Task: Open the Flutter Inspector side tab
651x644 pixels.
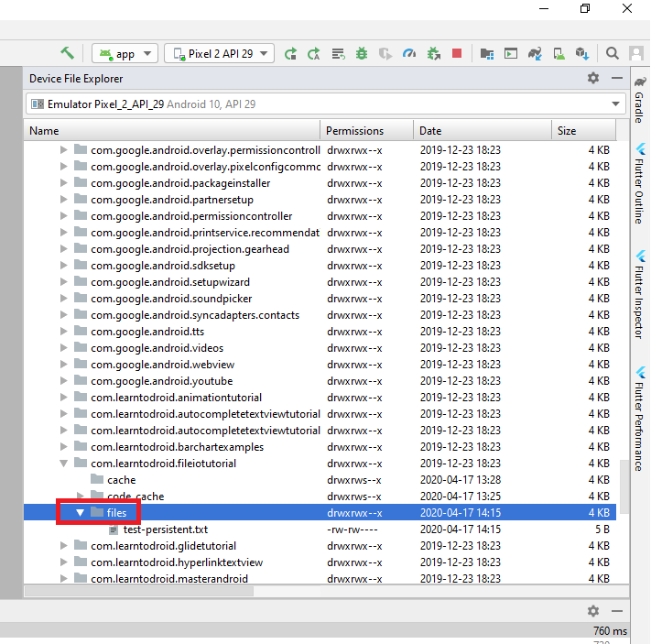Action: coord(639,300)
